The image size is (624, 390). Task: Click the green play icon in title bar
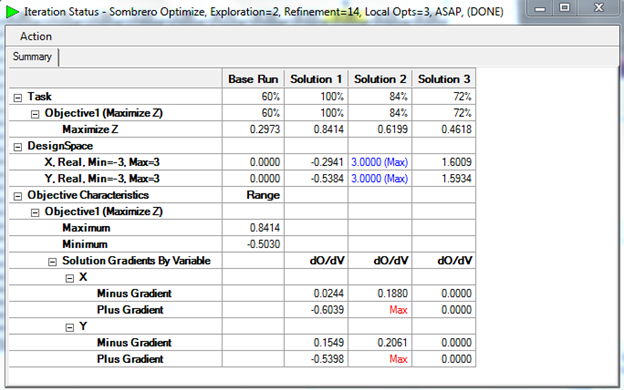point(12,12)
